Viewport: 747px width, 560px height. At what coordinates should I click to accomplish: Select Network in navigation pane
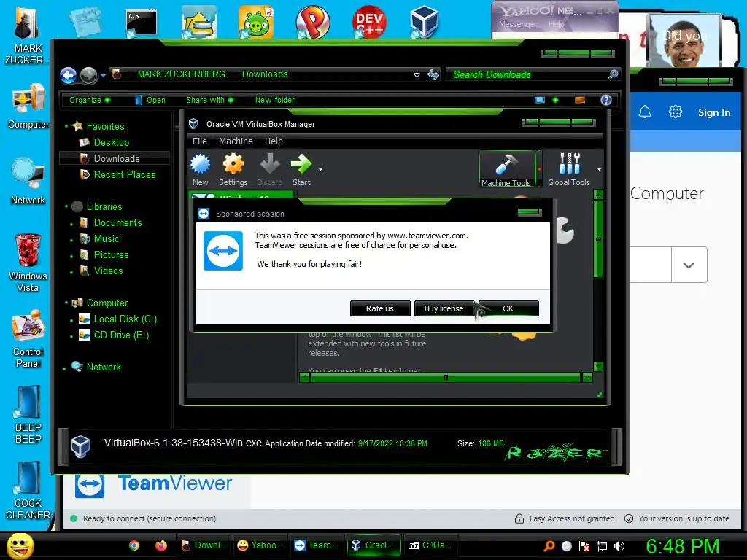104,367
